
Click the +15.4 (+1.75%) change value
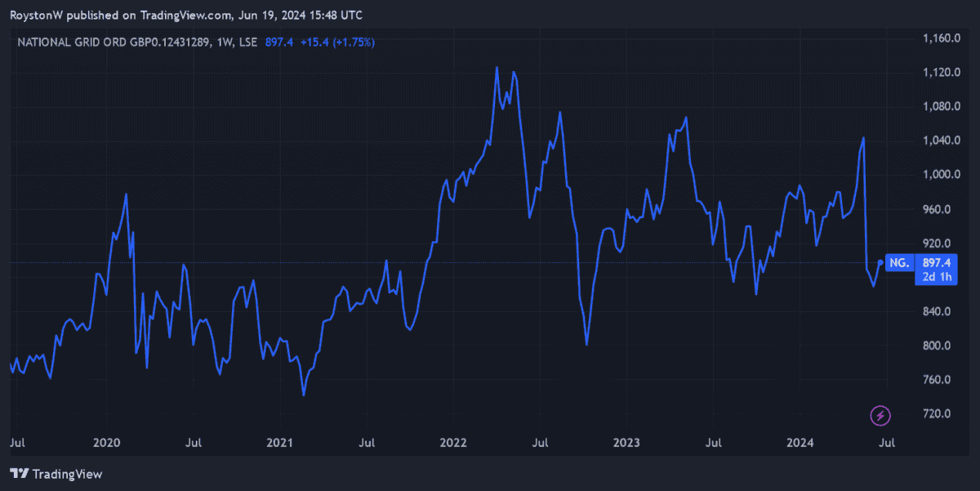click(338, 42)
